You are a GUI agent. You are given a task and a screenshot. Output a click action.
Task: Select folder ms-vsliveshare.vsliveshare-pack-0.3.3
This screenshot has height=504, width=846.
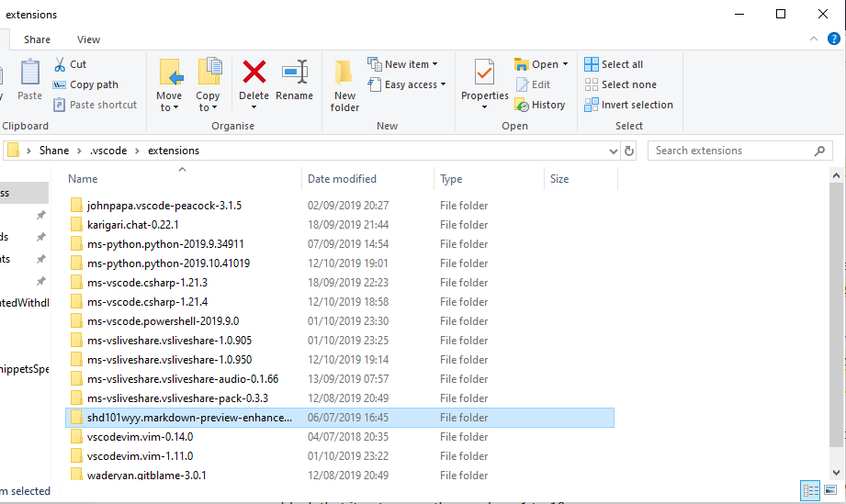click(339, 398)
